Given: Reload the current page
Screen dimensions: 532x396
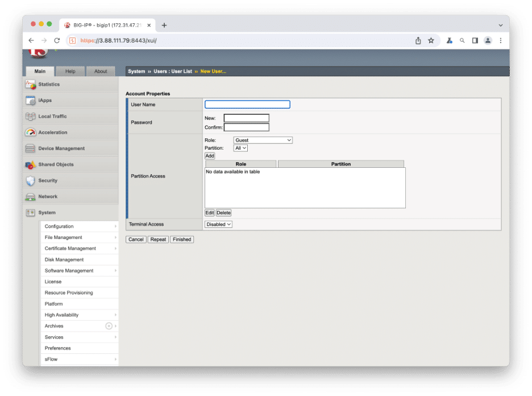Looking at the screenshot, I should (57, 40).
